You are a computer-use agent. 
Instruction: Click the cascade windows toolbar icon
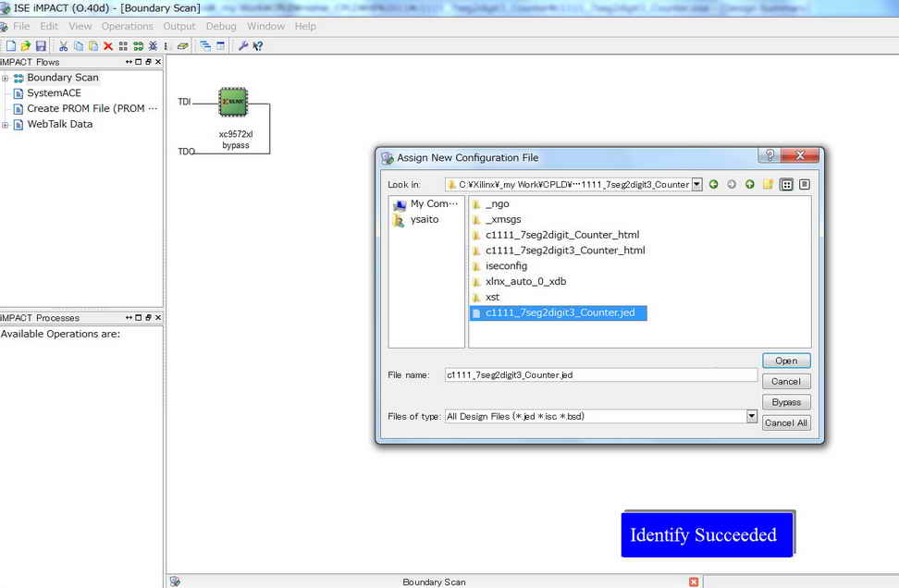(205, 46)
